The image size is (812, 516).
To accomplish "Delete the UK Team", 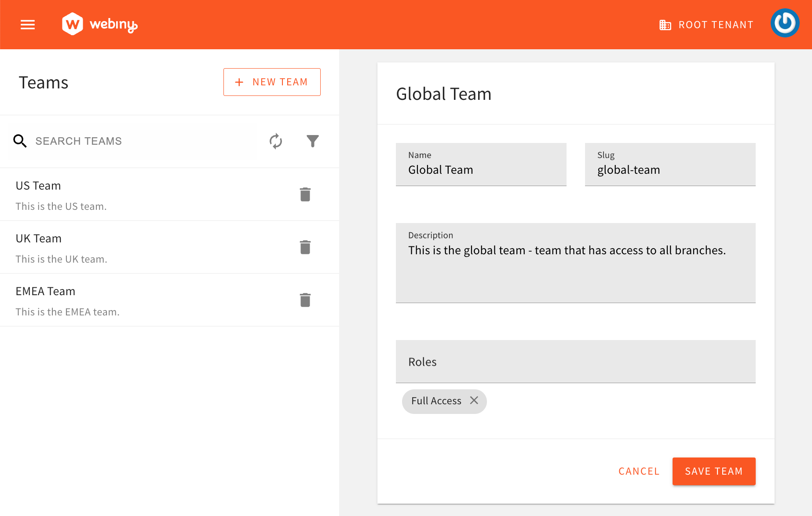I will [x=305, y=247].
